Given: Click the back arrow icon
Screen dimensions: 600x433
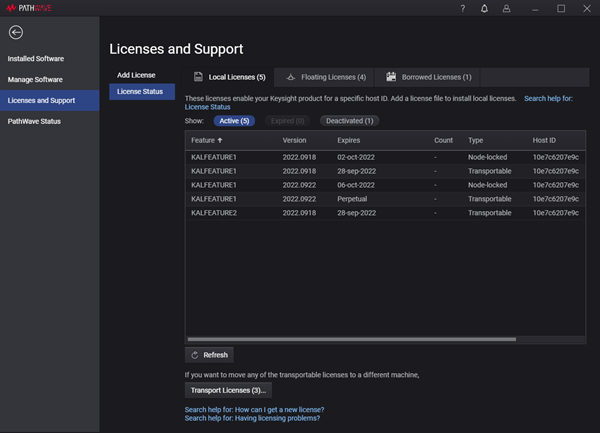Looking at the screenshot, I should coord(15,33).
